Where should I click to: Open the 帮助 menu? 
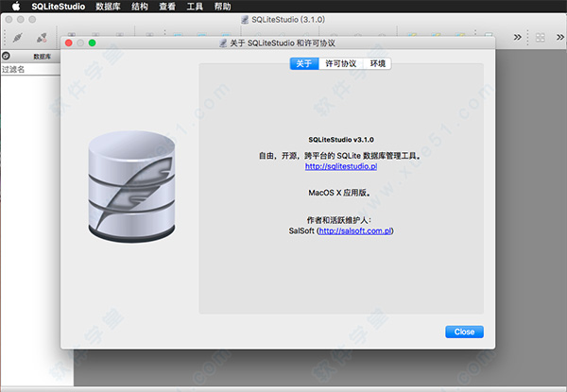coord(222,7)
